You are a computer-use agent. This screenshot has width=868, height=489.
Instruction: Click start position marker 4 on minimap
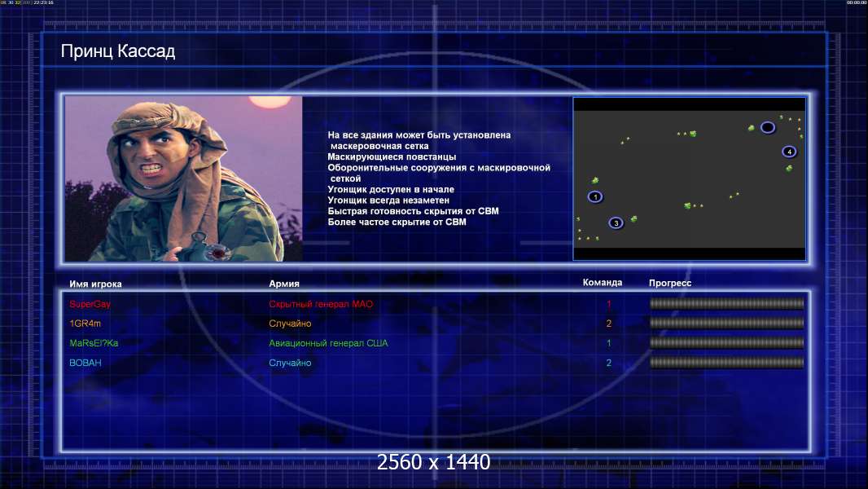click(789, 152)
